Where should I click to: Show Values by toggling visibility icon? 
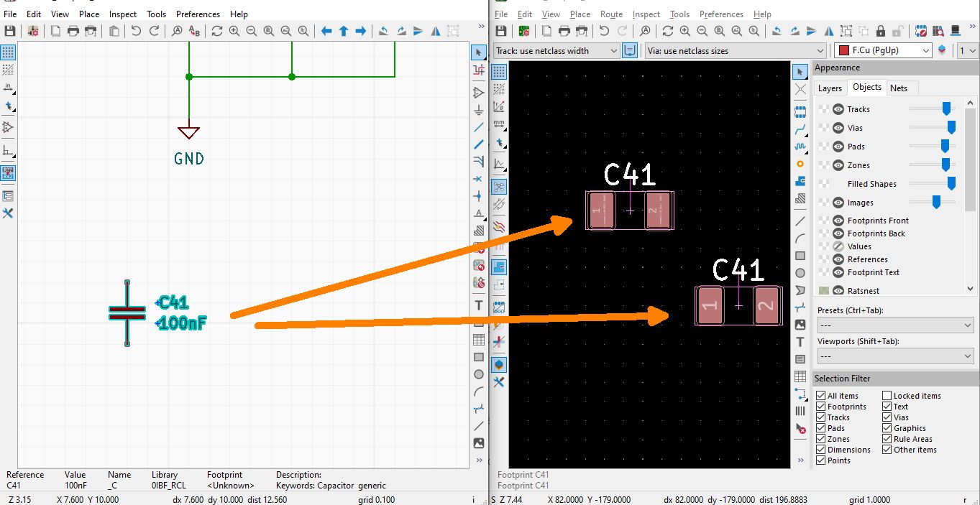point(838,246)
